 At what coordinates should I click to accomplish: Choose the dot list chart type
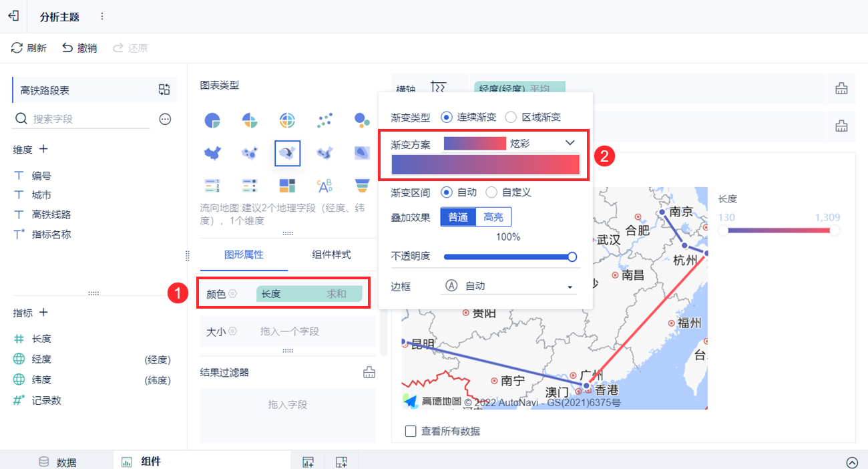pos(250,185)
